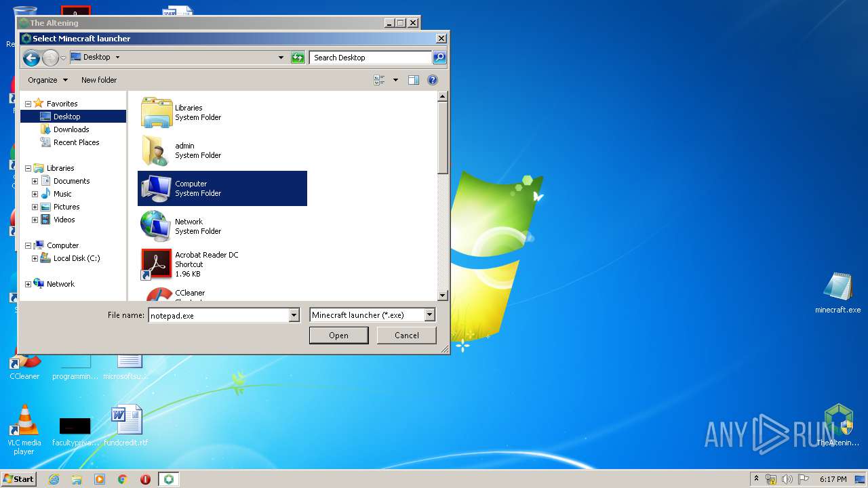Viewport: 868px width, 488px height.
Task: Open Opera from the taskbar
Action: click(x=145, y=479)
